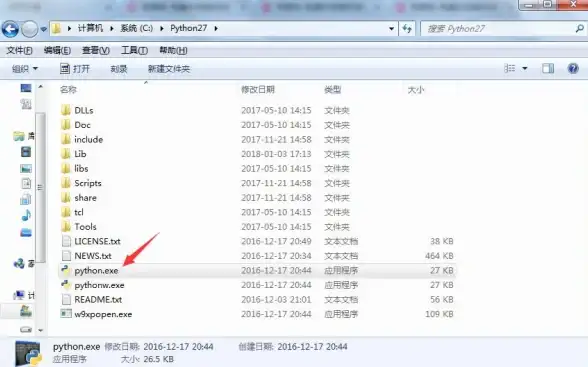The width and height of the screenshot is (588, 367).
Task: Sort by 大小 column header
Action: point(416,90)
